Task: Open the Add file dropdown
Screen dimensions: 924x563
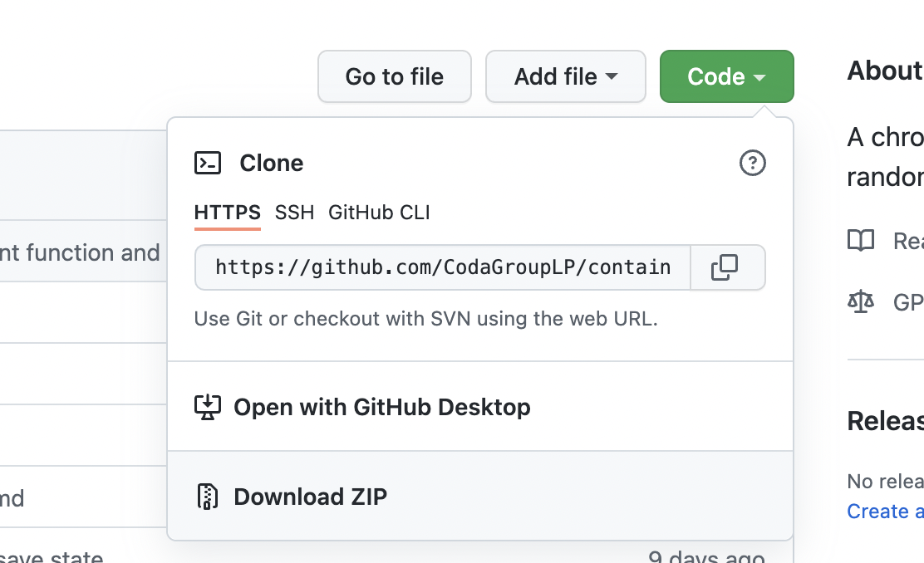Action: coord(566,76)
